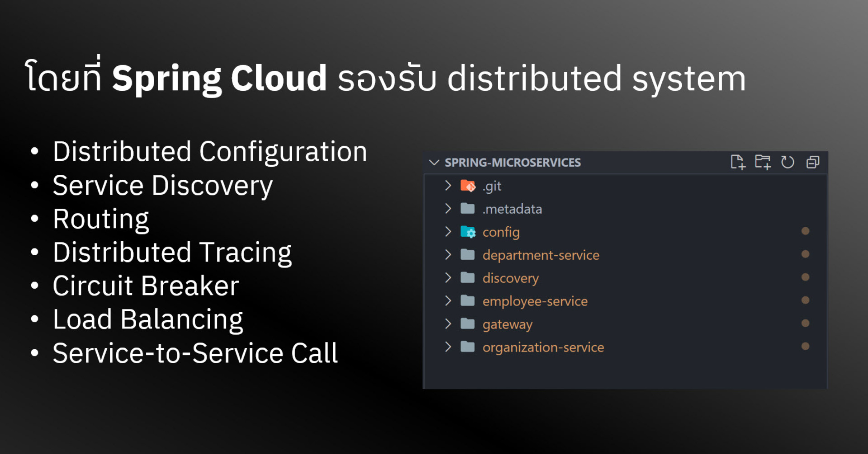Click the Distributed Tracing bullet
The image size is (868, 454).
pos(172,253)
